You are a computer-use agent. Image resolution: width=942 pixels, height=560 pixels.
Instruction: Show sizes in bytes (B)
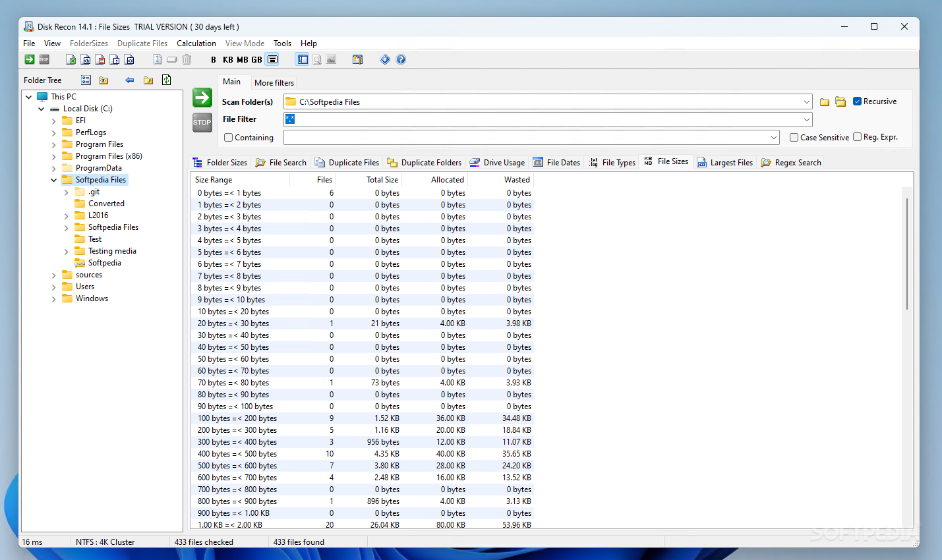(214, 59)
